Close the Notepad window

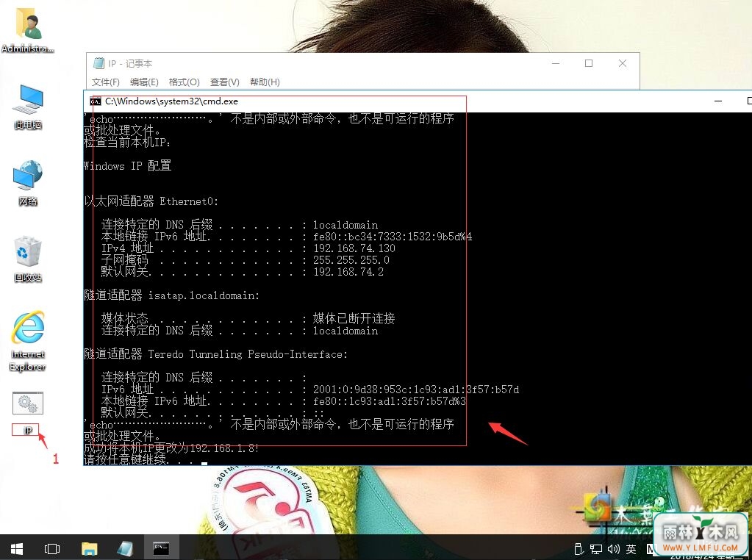click(623, 63)
